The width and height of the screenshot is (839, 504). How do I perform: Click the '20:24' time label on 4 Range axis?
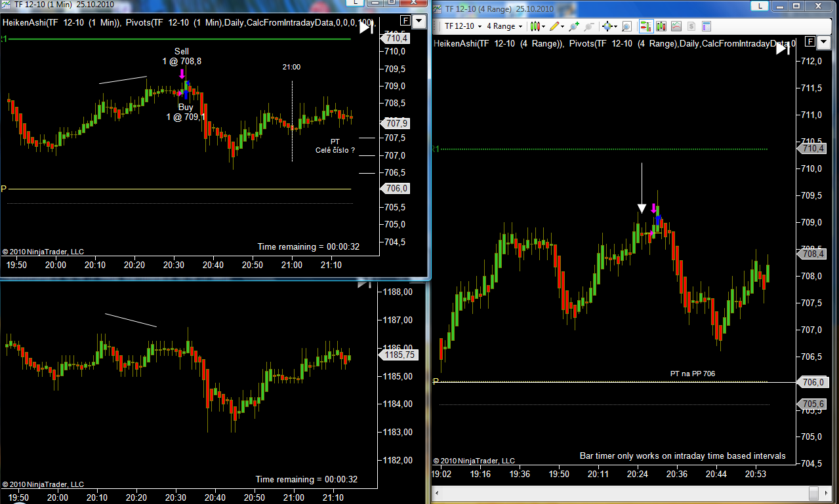pyautogui.click(x=638, y=473)
